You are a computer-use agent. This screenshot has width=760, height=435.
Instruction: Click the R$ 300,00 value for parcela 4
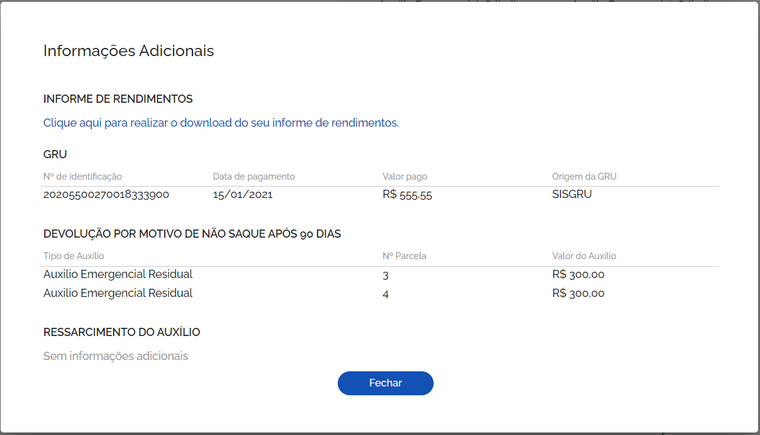point(578,293)
